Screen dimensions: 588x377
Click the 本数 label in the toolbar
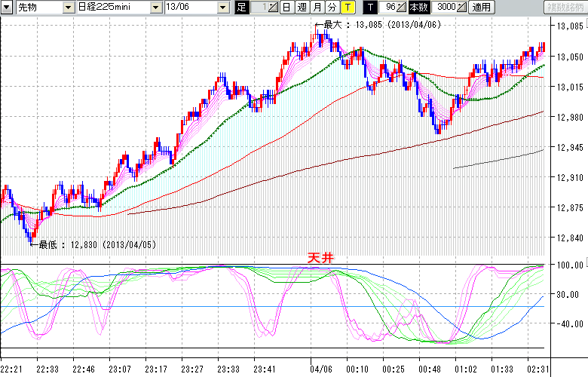pyautogui.click(x=418, y=8)
